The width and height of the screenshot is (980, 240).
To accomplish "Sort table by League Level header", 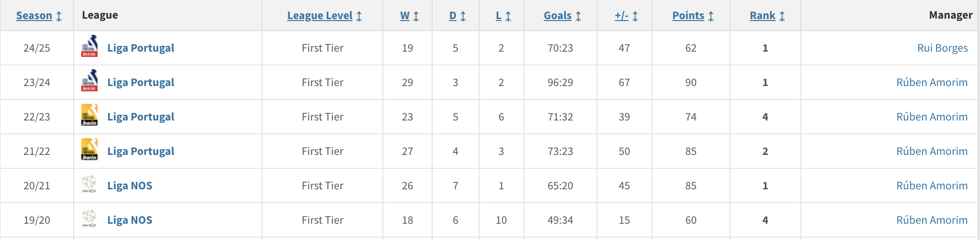I will pos(325,15).
